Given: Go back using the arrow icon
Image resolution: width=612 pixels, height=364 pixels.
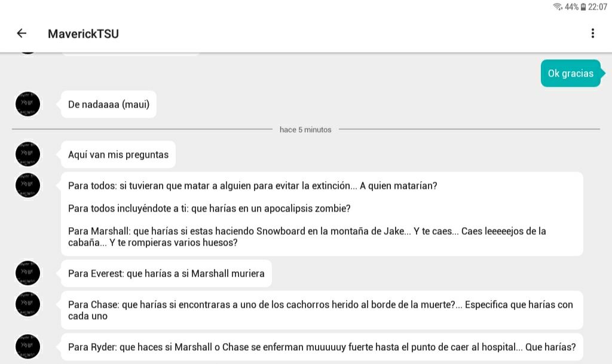Looking at the screenshot, I should click(22, 33).
